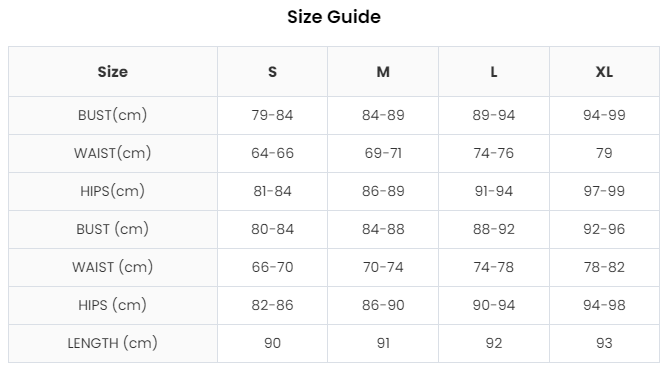The height and width of the screenshot is (371, 670).
Task: Select the S column header
Action: tap(272, 72)
